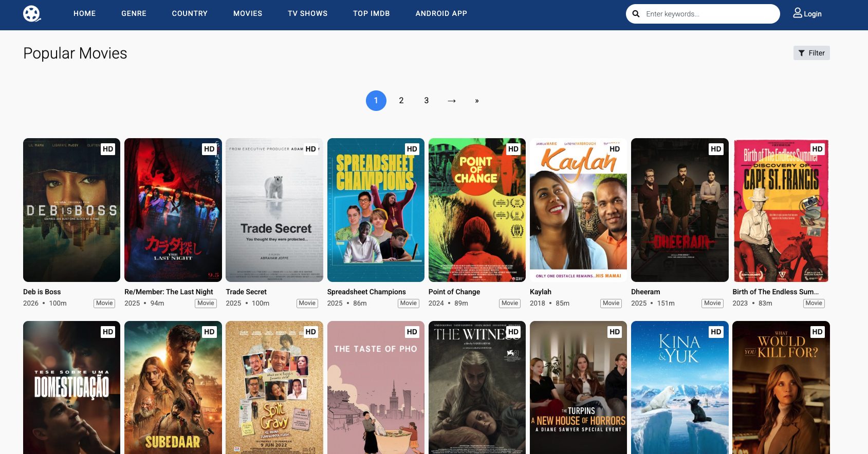The width and height of the screenshot is (868, 454).
Task: Open Point of Change poster
Action: (477, 210)
